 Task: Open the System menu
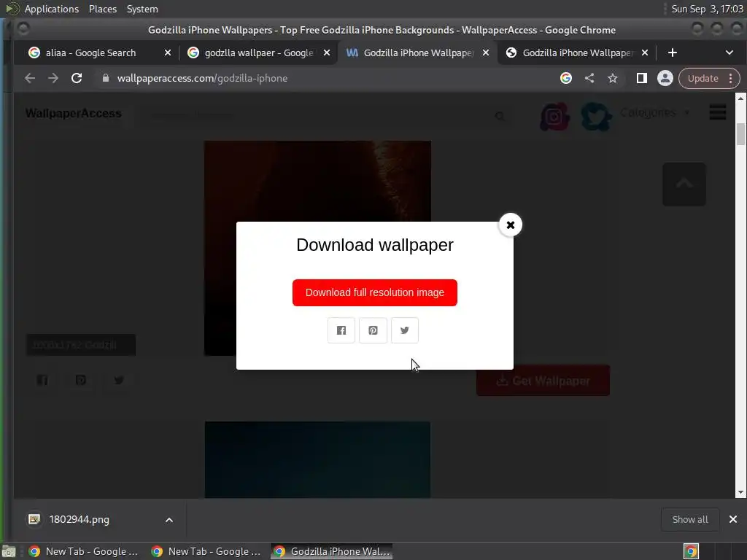tap(142, 9)
